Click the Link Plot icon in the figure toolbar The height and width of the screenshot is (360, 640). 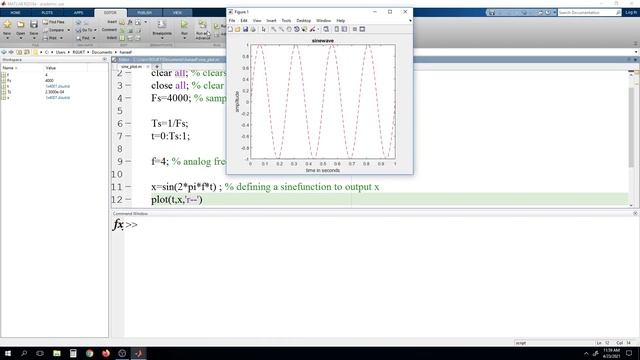tap(326, 29)
